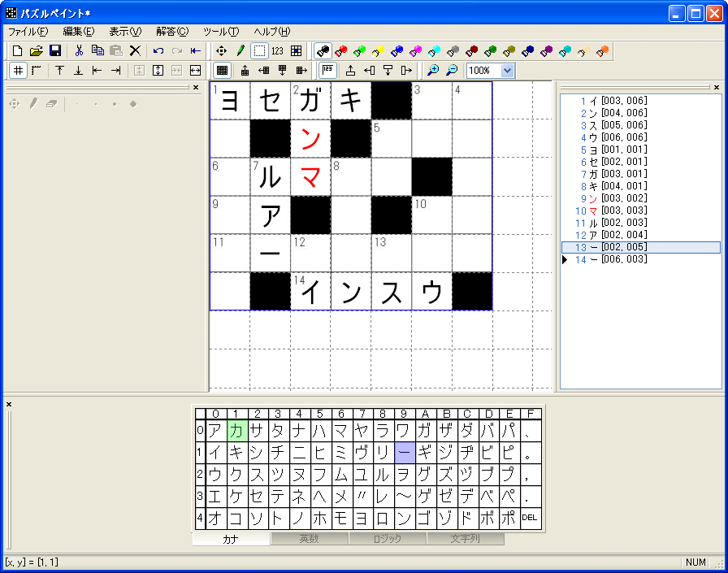Click the zoom out magnifier

[452, 71]
